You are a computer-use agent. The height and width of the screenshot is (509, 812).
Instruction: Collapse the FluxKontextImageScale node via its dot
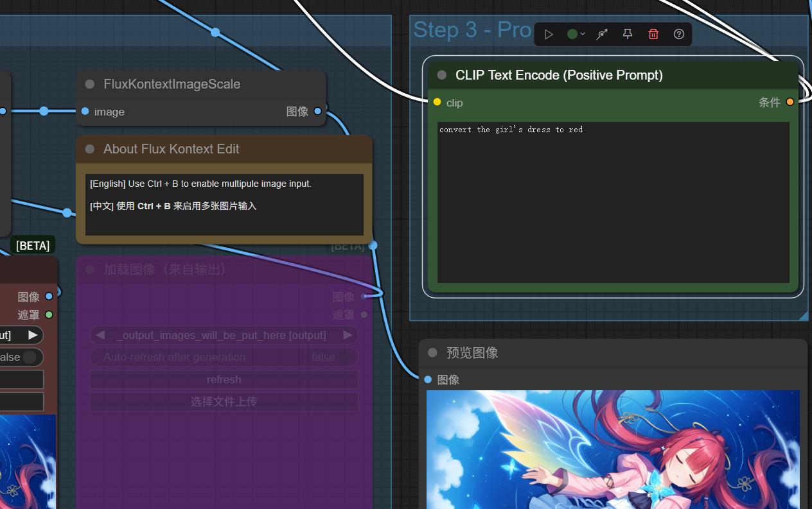(90, 84)
